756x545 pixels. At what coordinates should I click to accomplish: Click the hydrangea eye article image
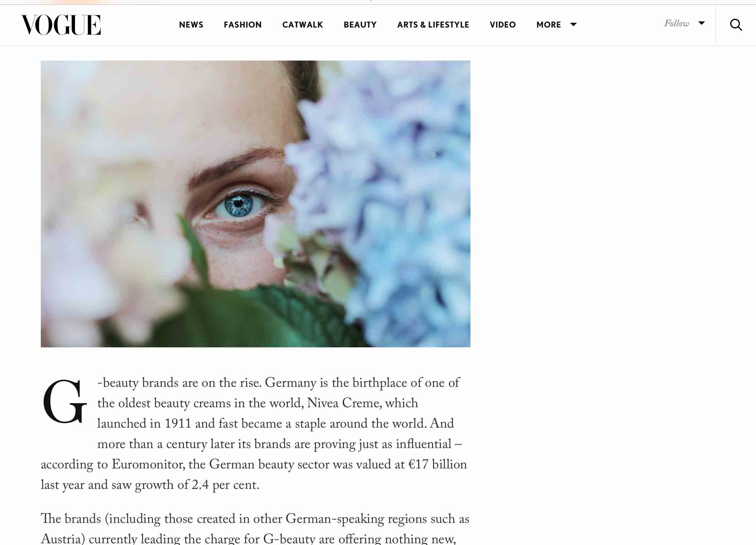point(256,204)
